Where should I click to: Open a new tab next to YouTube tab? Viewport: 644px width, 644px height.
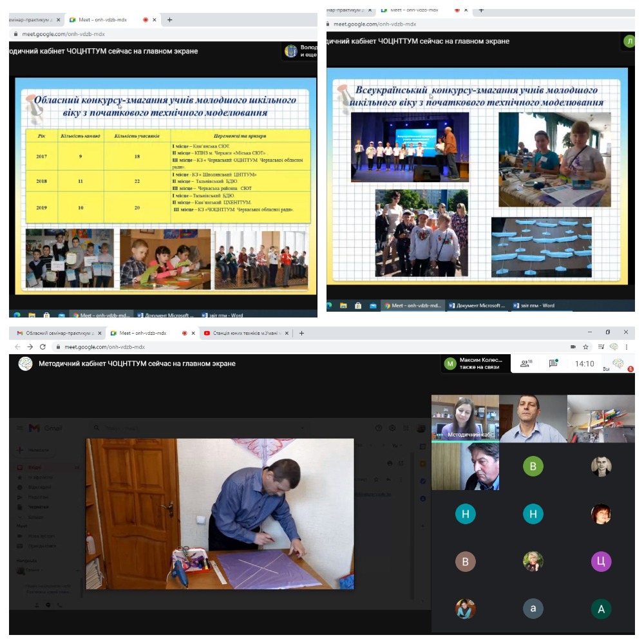pyautogui.click(x=301, y=333)
